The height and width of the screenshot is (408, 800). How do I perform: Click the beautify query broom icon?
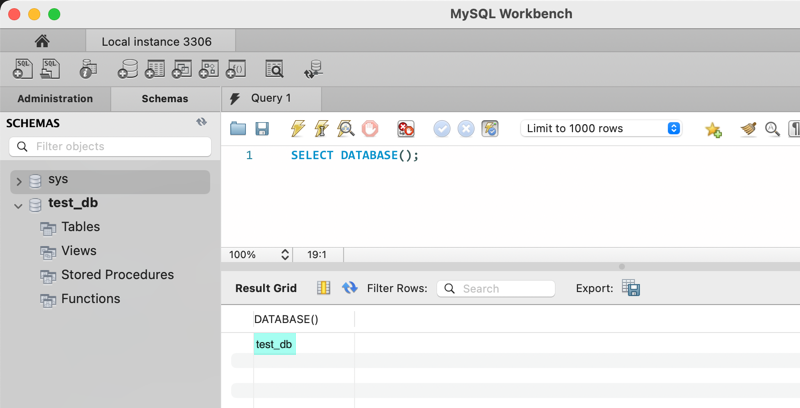748,129
